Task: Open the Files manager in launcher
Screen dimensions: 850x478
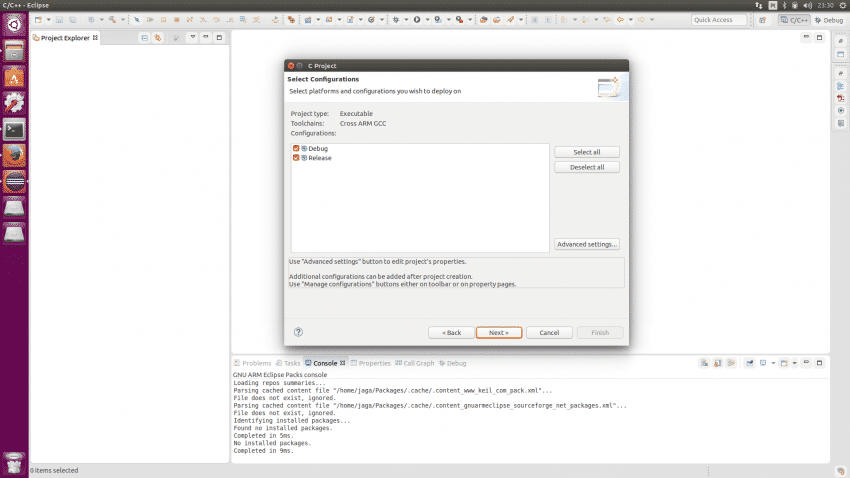Action: click(x=14, y=51)
